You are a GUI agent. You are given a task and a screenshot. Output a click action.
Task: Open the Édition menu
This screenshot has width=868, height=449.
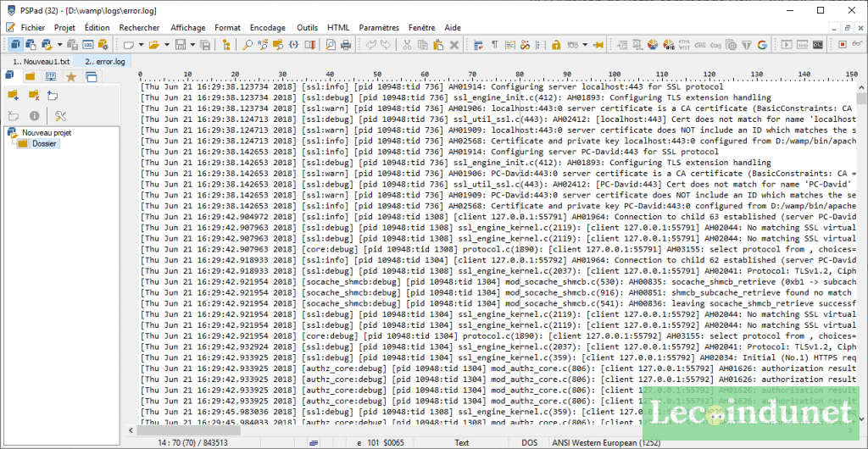click(97, 28)
